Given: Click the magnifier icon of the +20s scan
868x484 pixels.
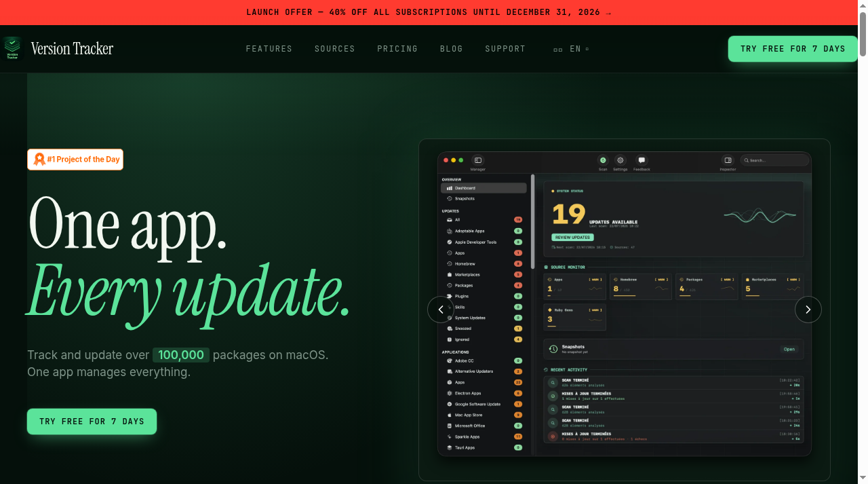Looking at the screenshot, I should pyautogui.click(x=553, y=383).
